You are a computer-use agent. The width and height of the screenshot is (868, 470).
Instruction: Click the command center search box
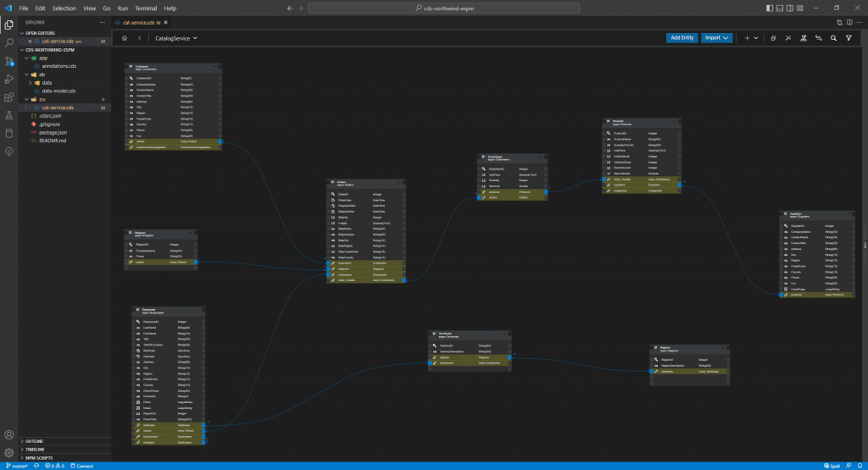click(x=444, y=8)
